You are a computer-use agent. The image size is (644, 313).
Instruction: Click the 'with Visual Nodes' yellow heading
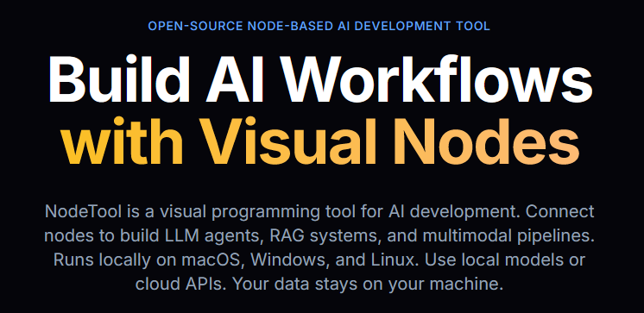320,140
